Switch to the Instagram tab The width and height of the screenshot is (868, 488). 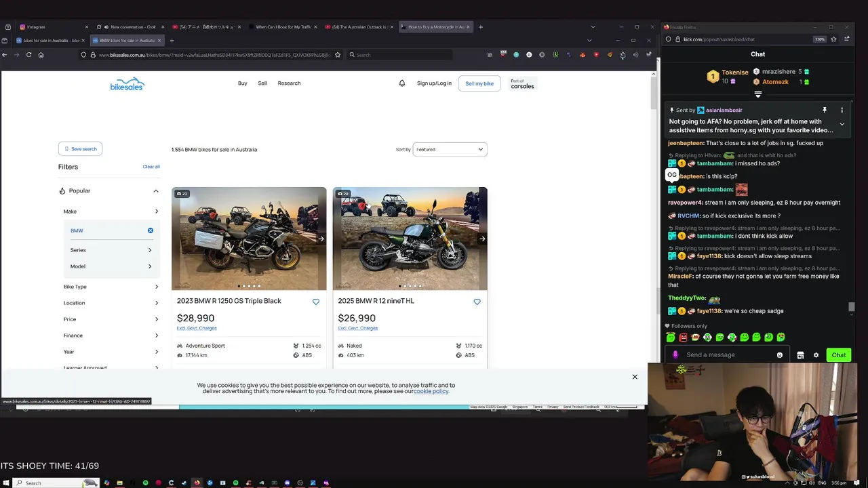pyautogui.click(x=53, y=27)
